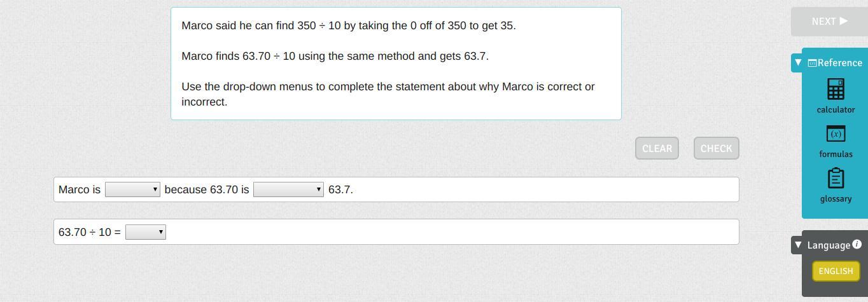
Task: Click the small icon beside Reference
Action: coord(812,63)
